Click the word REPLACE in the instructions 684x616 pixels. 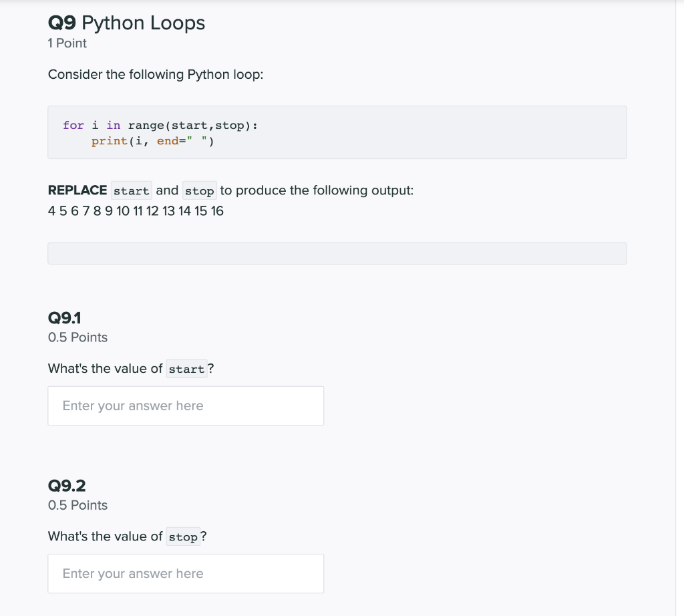[x=76, y=190]
